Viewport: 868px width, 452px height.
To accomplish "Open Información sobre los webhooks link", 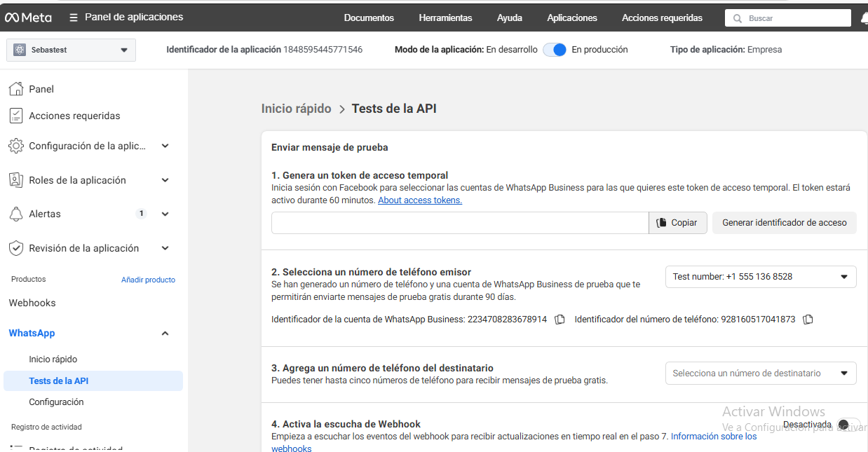I will [x=714, y=437].
